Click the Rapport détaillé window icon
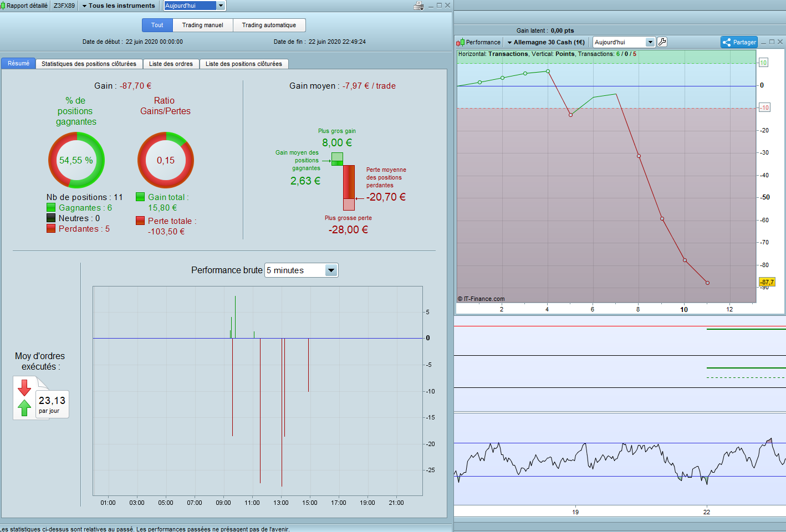 (x=3, y=6)
